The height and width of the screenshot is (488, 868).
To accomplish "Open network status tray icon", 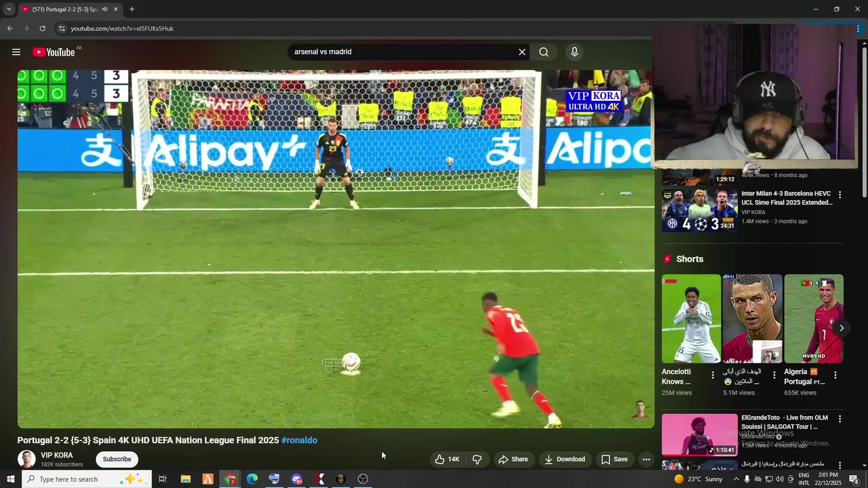I will coord(769,479).
